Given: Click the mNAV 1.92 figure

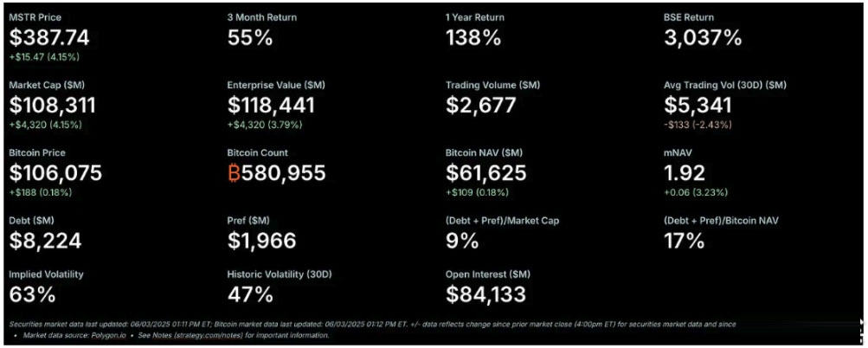Looking at the screenshot, I should coord(685,173).
